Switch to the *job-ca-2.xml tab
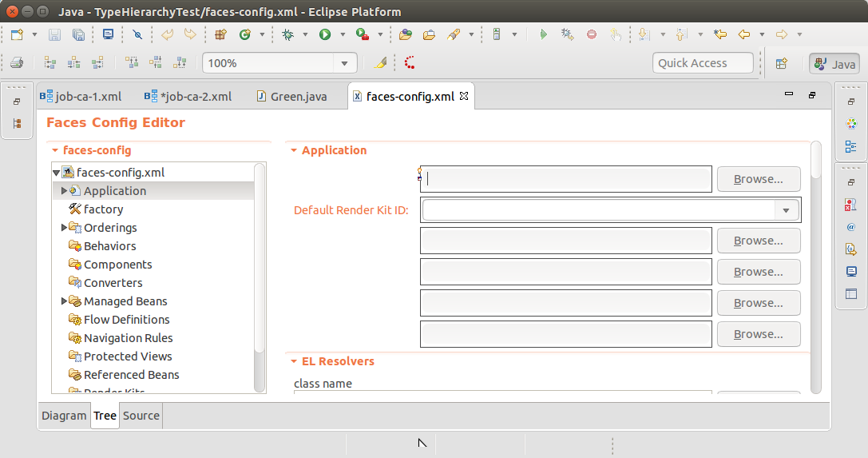 [188, 97]
